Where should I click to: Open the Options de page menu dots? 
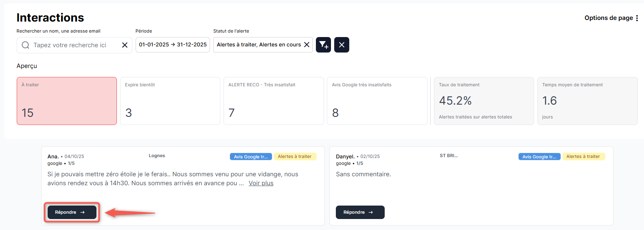pyautogui.click(x=637, y=18)
